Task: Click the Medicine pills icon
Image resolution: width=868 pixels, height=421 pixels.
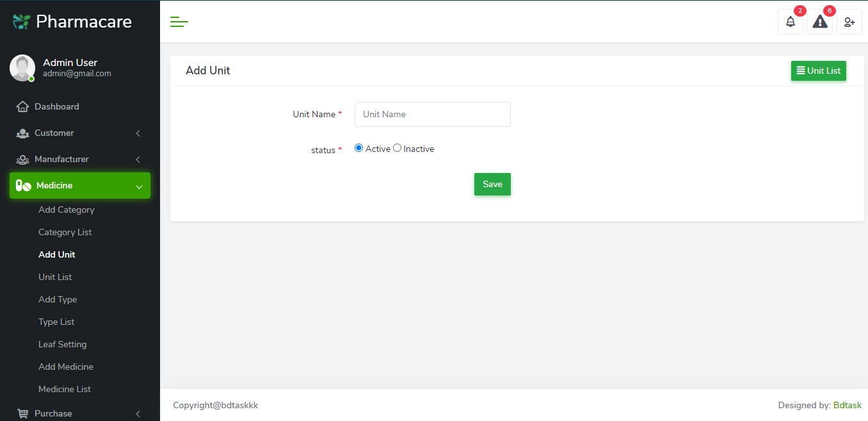Action: 24,185
